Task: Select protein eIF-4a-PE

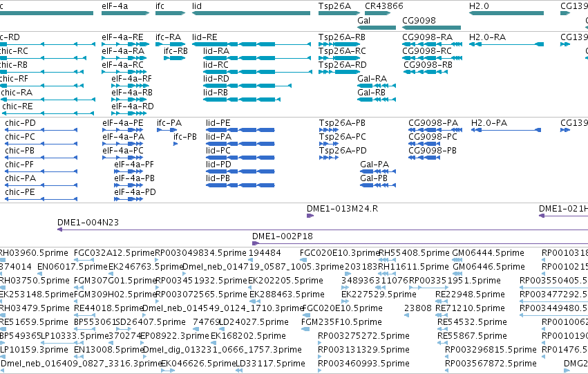Action: point(122,130)
